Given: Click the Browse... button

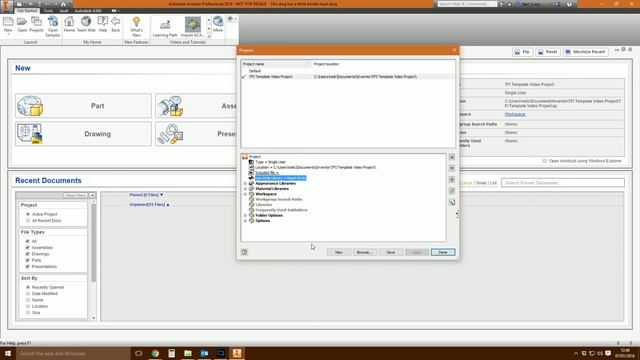Looking at the screenshot, I should pyautogui.click(x=364, y=252).
